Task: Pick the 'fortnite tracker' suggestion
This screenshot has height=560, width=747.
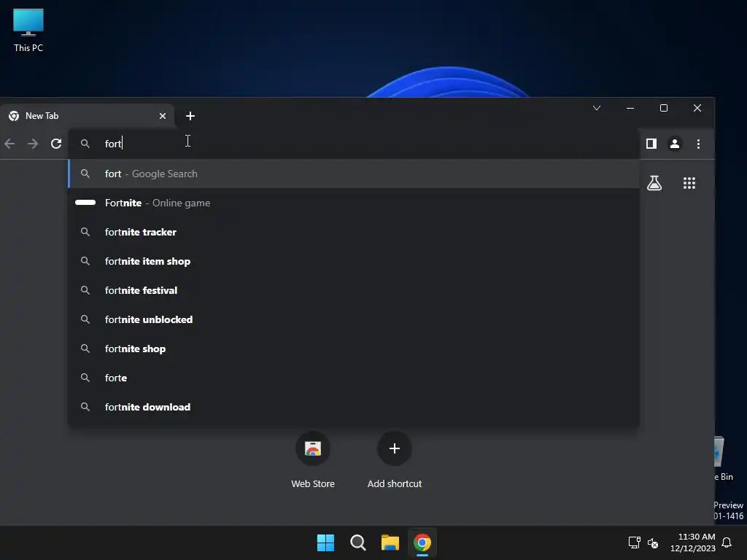Action: pyautogui.click(x=354, y=232)
